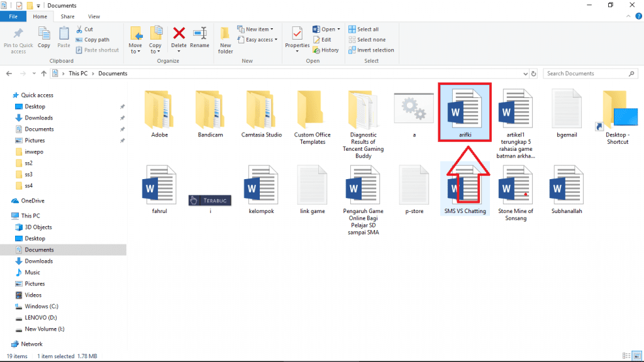Switch to details view icon

click(626, 356)
